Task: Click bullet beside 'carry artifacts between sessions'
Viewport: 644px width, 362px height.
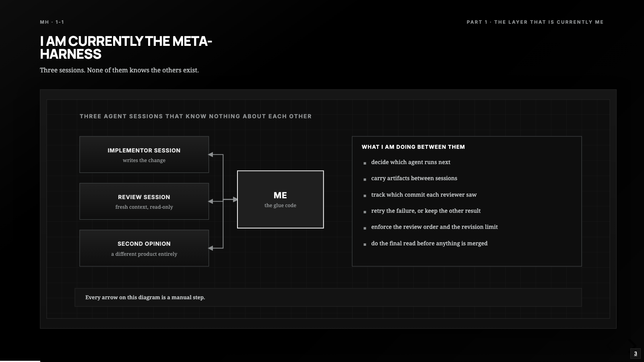Action: pos(365,179)
